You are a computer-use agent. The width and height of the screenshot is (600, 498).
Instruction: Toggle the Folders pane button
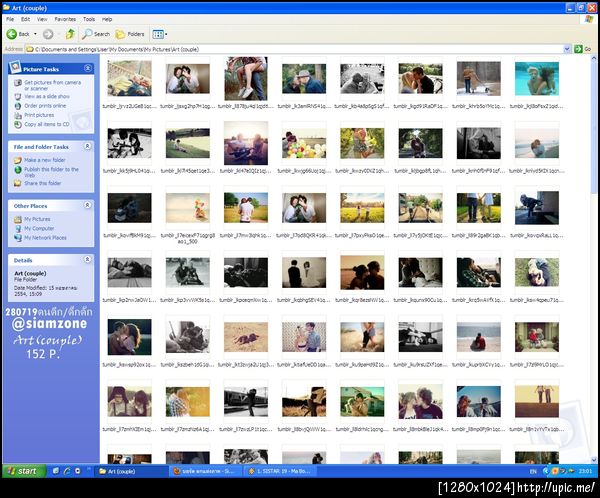130,34
